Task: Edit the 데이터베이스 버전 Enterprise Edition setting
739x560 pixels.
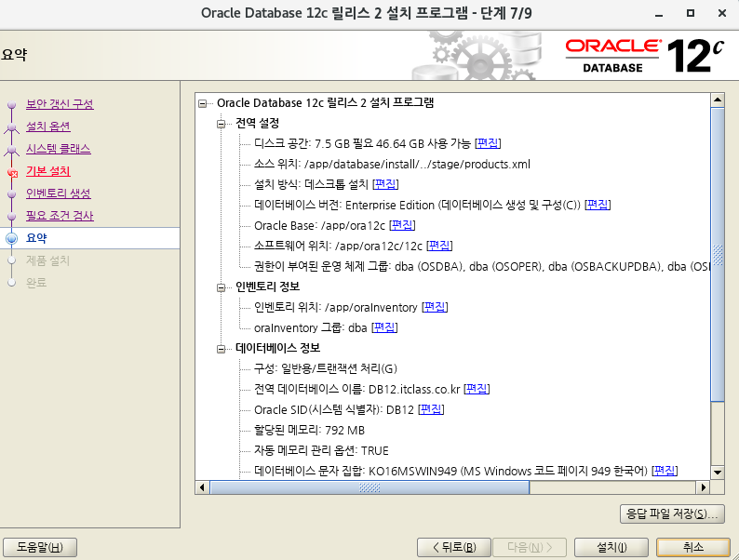Action: tap(598, 205)
